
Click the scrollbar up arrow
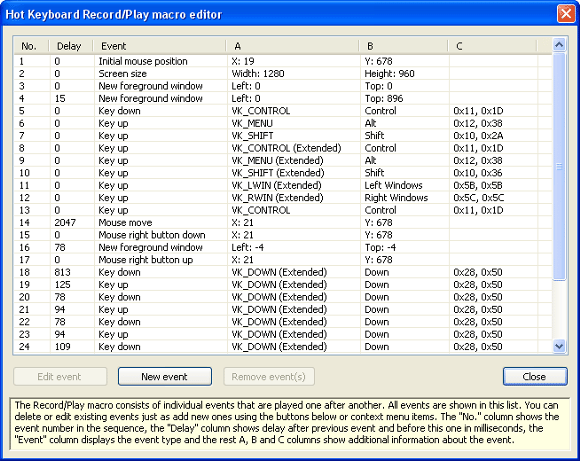559,45
